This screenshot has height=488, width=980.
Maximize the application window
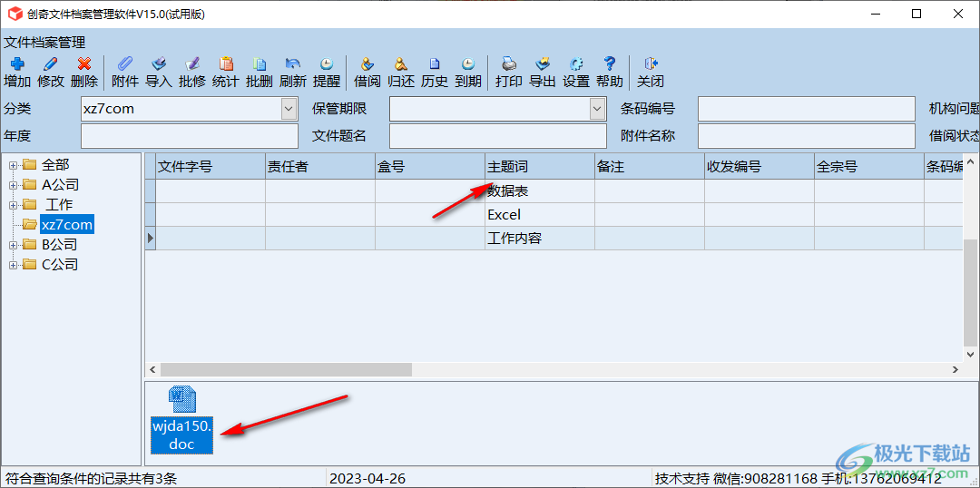916,14
